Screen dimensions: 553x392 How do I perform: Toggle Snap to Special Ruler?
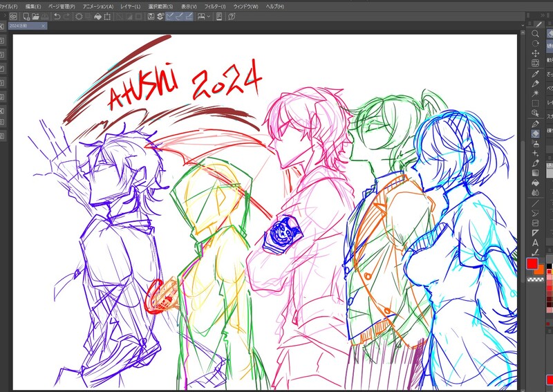(180, 16)
